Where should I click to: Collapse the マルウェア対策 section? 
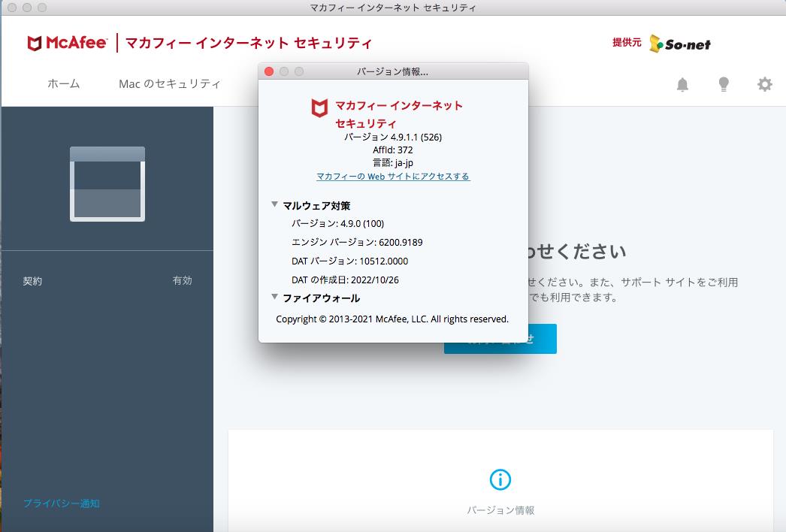pos(275,204)
